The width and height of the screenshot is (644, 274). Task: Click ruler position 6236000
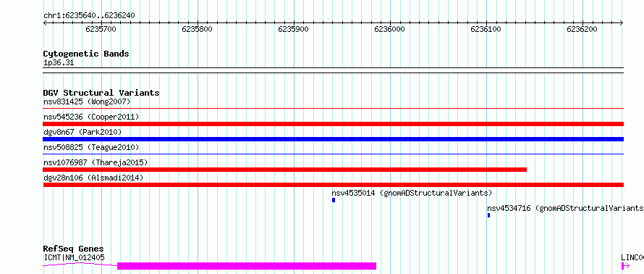pos(390,30)
